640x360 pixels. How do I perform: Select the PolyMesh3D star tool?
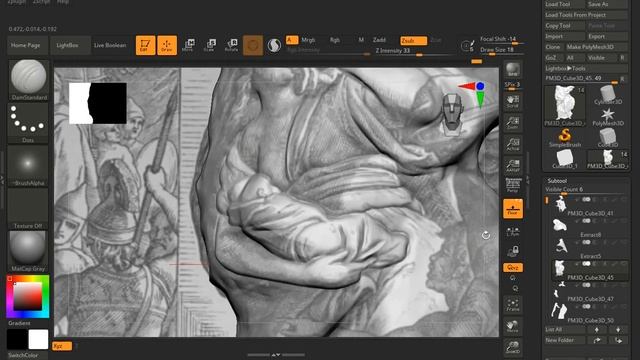click(608, 116)
